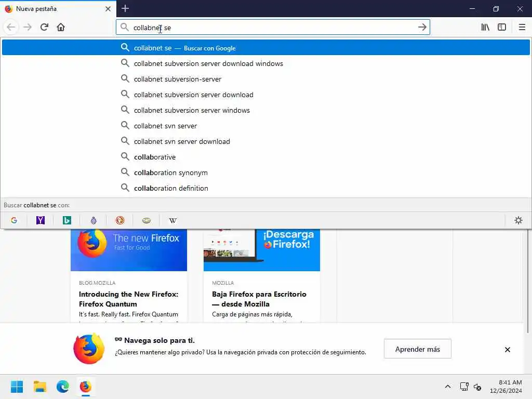This screenshot has height=399, width=532.
Task: Submit search with the go arrow
Action: (x=422, y=27)
